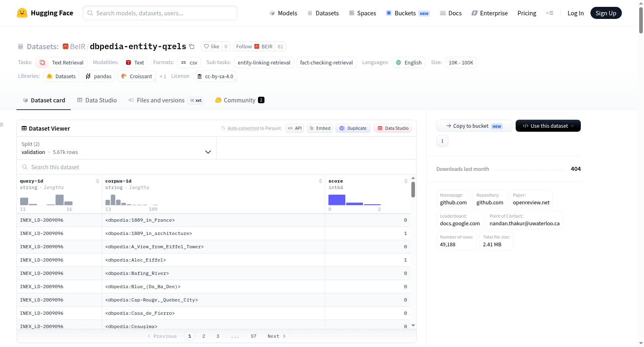Screen dimensions: 644x347
Task: Open the Dataset card tab
Action: (x=43, y=100)
